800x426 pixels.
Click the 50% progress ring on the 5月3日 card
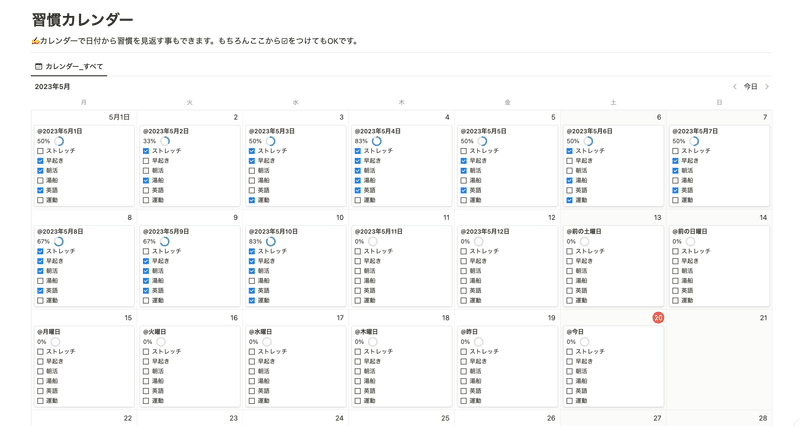pos(270,141)
